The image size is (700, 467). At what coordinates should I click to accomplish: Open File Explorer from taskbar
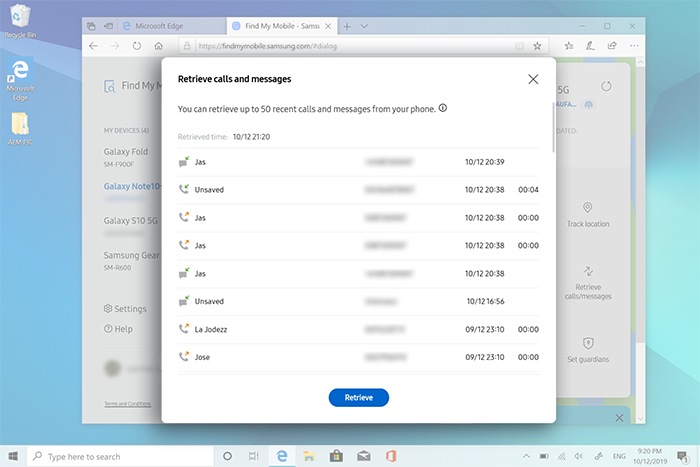coord(309,456)
